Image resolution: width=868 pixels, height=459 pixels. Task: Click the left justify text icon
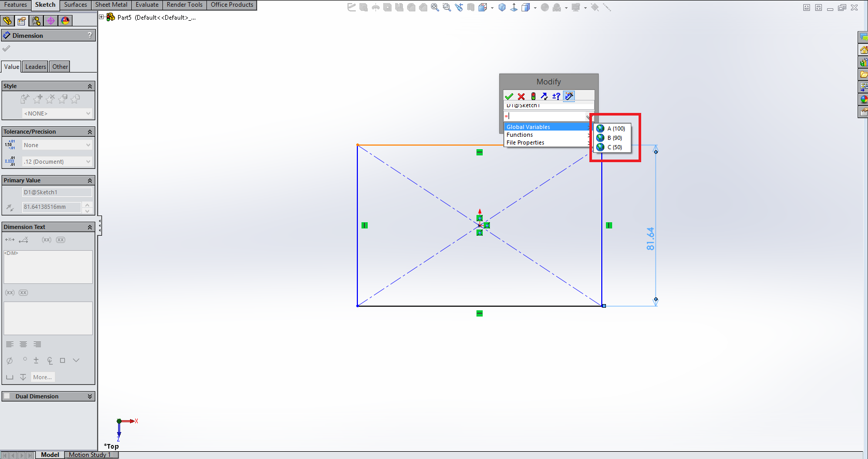10,345
